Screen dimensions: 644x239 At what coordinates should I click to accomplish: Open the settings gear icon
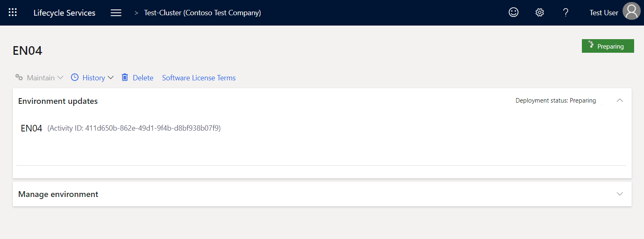click(x=539, y=12)
